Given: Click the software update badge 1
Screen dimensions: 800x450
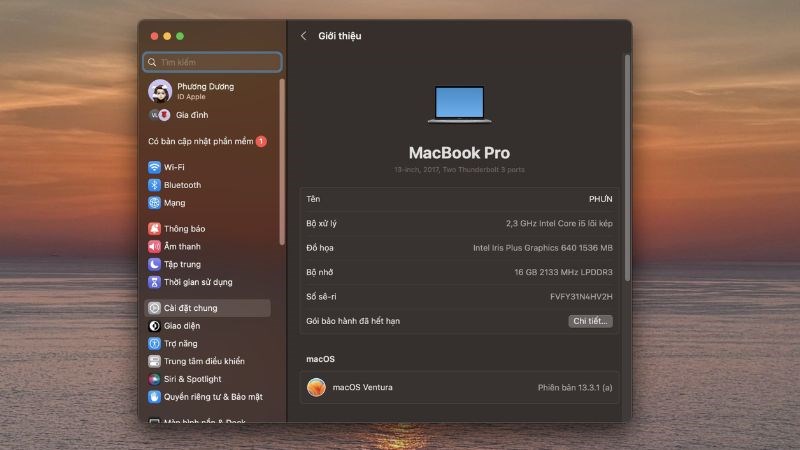Looking at the screenshot, I should tap(261, 141).
